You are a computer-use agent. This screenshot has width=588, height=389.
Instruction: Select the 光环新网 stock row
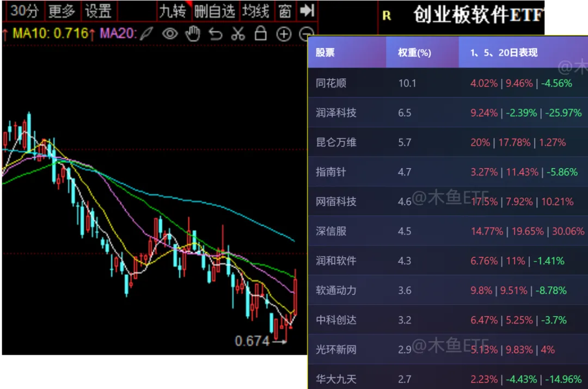(x=448, y=349)
